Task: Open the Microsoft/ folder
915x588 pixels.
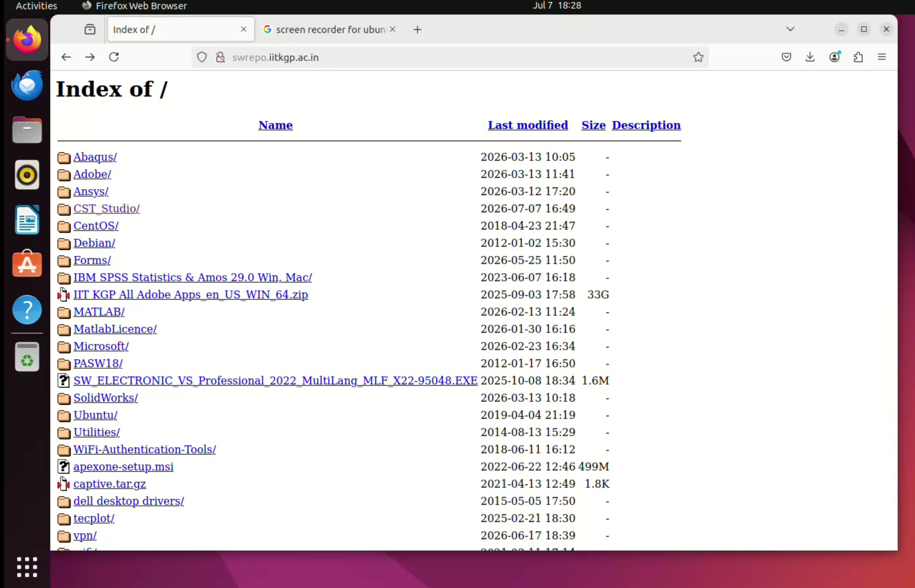Action: 101,346
